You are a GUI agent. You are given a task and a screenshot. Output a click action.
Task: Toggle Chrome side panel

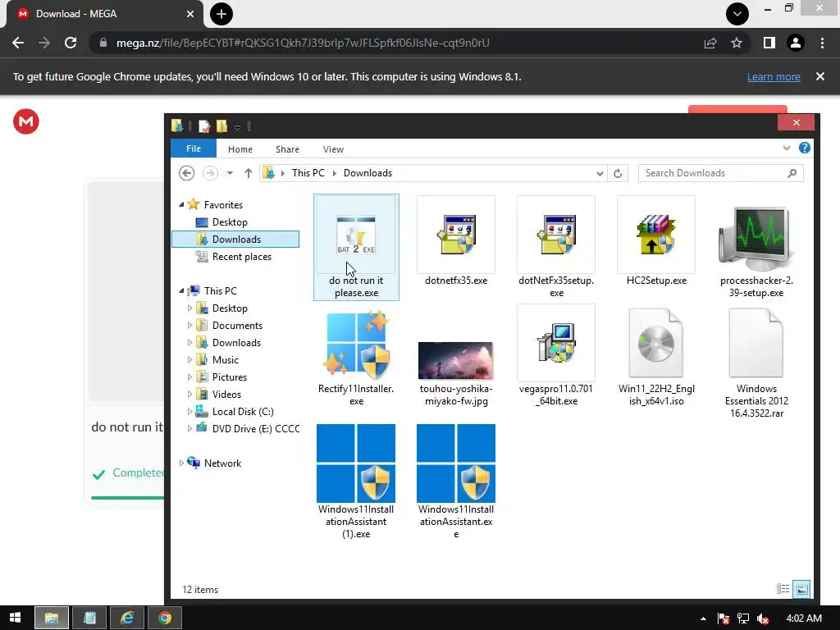click(769, 43)
